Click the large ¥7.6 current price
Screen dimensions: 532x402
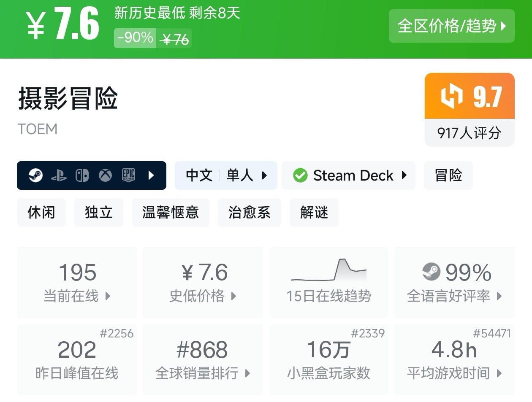point(63,24)
